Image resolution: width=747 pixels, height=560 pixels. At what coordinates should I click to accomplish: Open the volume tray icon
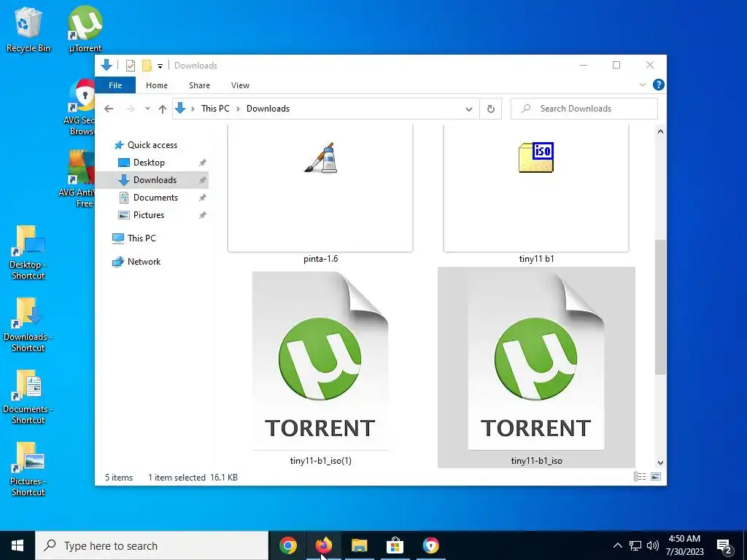(x=653, y=545)
